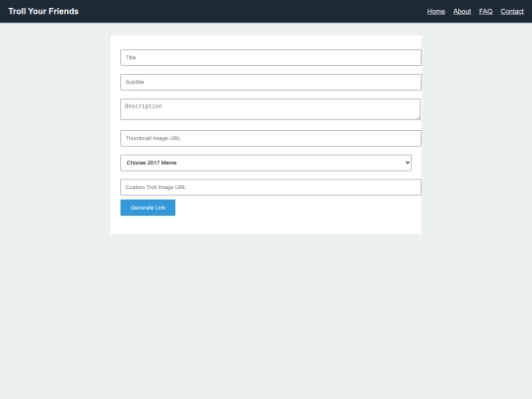532x399 pixels.
Task: Focus the Subtitle input field
Action: tap(271, 82)
